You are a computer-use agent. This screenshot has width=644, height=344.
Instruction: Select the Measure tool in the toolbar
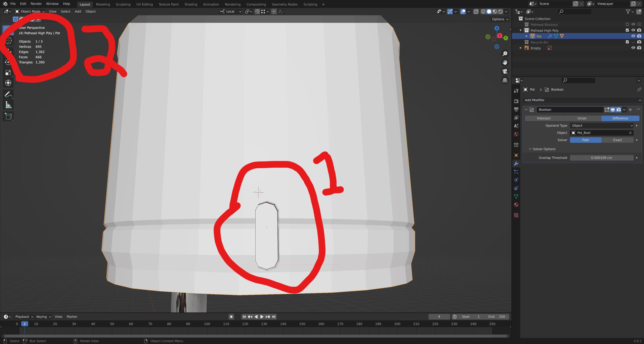click(x=8, y=105)
